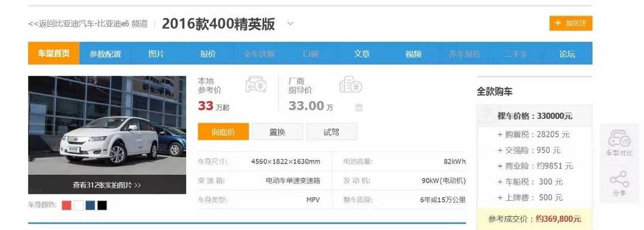Viewport: 644px width, 230px height.
Task: Click the 33.00万 manufacturer price
Action: coord(311,107)
